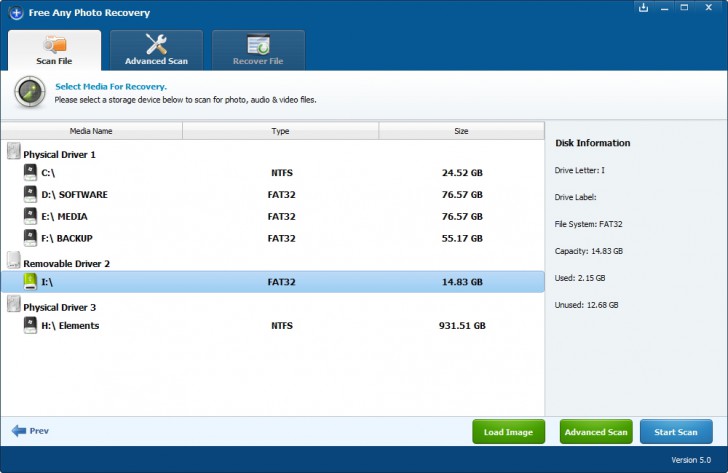728x473 pixels.
Task: Collapse the Removable Driver 2 group
Action: coord(14,260)
